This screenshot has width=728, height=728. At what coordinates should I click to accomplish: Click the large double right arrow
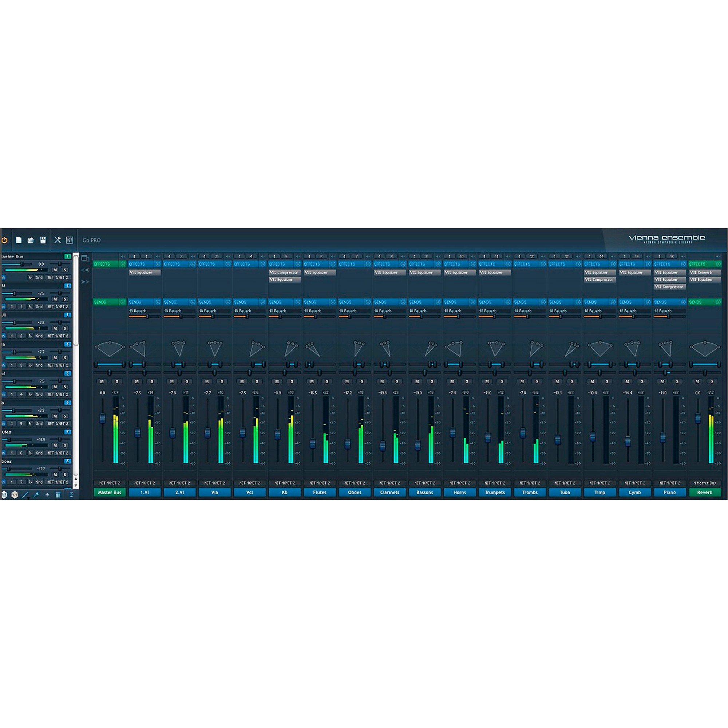coord(85,281)
